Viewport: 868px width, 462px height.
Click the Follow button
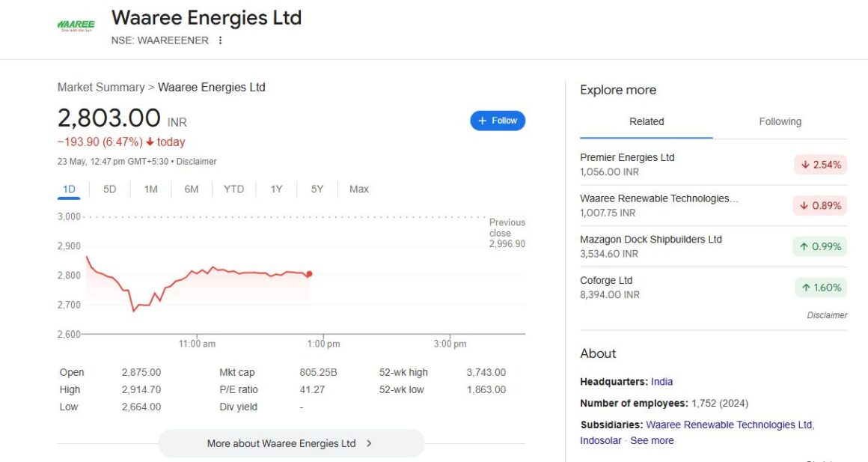coord(498,121)
